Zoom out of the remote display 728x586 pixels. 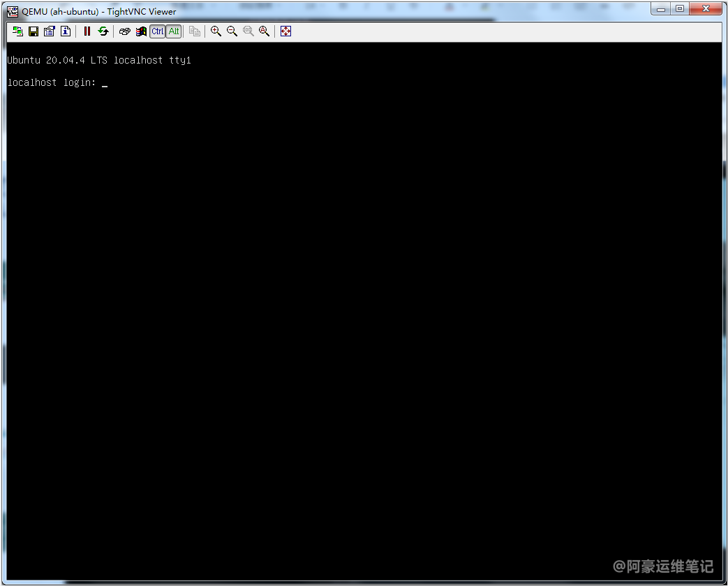[232, 31]
